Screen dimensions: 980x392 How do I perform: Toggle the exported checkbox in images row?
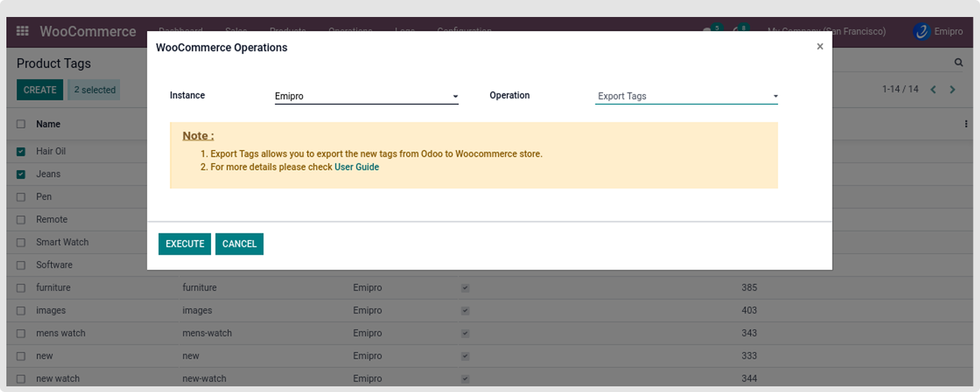click(465, 311)
